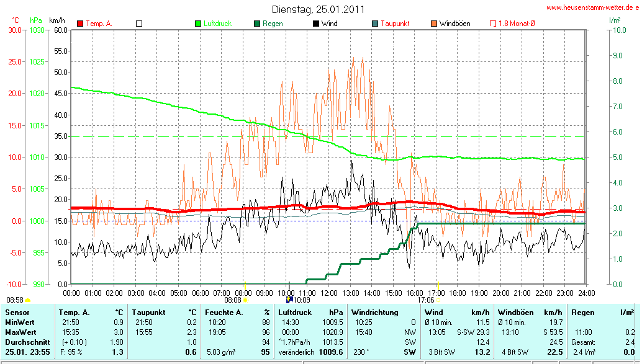Click the dark green Regen legend square
Screen dimensions: 642x364
(x=257, y=24)
